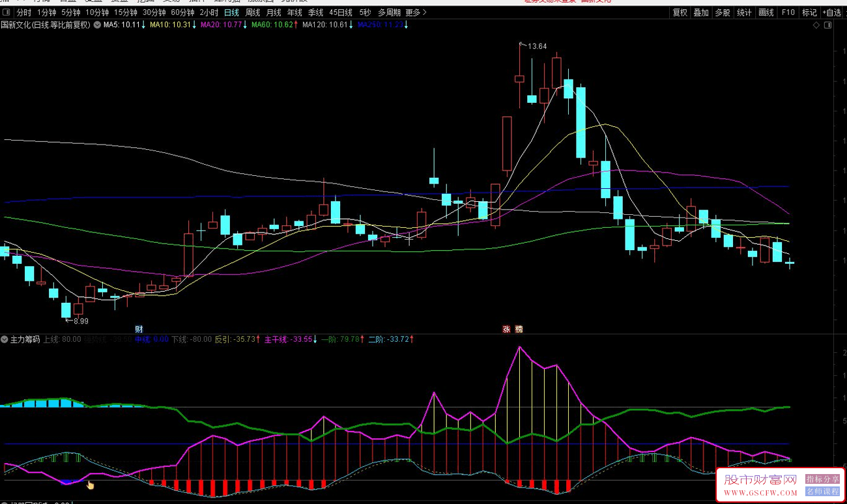The image size is (847, 504).
Task: Click the 反引: -35.73 value label
Action: 238,339
